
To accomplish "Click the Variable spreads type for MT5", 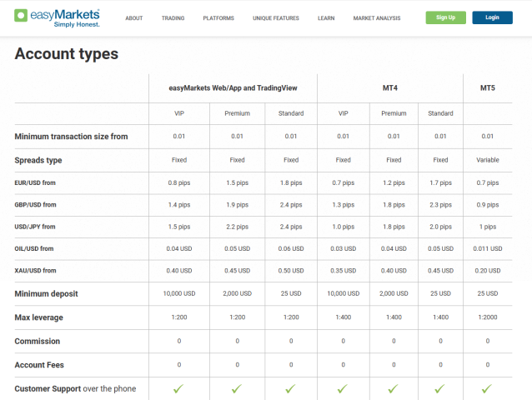I will click(x=488, y=160).
